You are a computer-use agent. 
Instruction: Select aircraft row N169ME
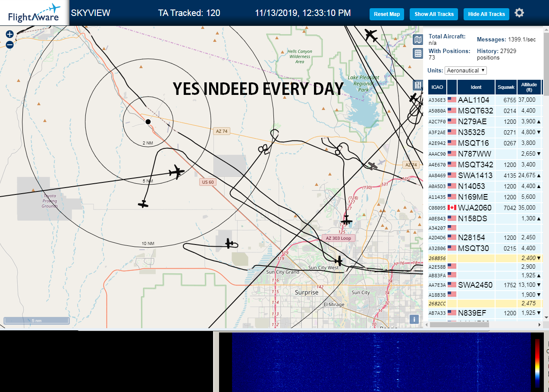point(485,197)
